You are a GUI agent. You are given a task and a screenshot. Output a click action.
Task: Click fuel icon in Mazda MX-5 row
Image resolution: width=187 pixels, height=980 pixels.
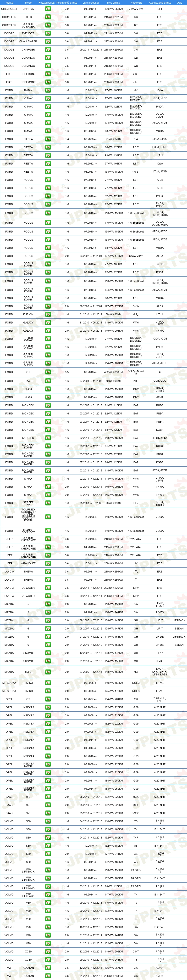48,672
